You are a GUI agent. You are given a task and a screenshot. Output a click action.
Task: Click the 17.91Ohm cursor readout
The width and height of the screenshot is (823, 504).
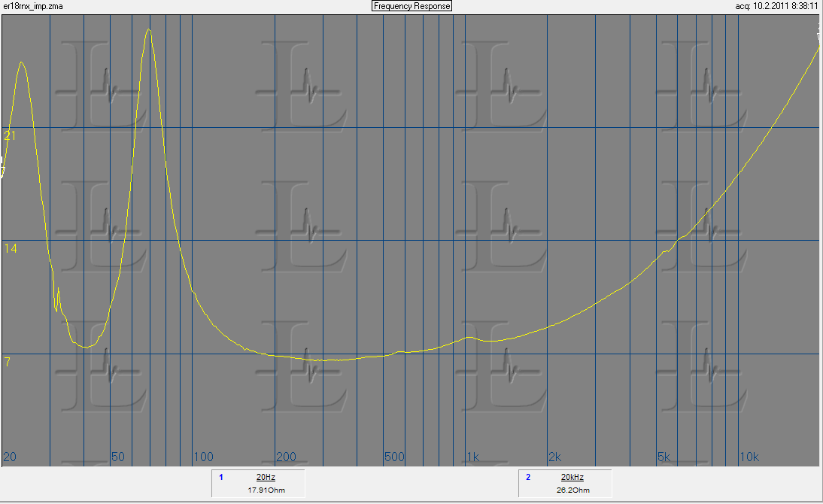[266, 490]
